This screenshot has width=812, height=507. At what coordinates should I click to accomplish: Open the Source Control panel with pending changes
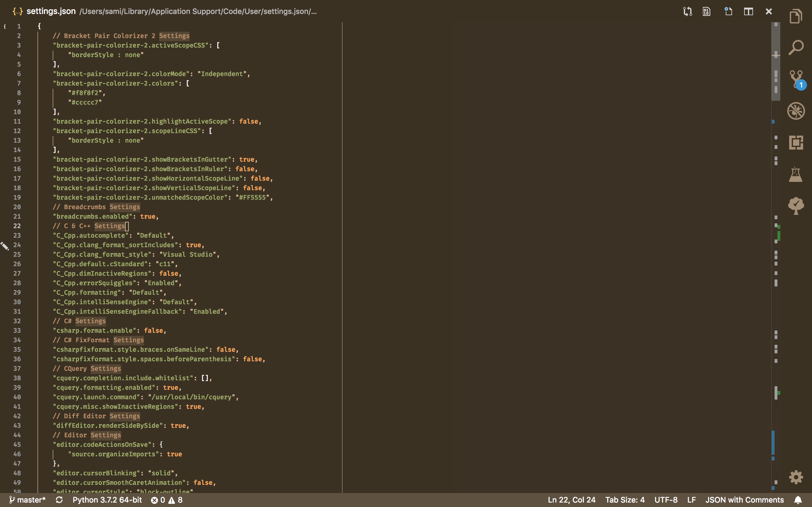click(796, 80)
